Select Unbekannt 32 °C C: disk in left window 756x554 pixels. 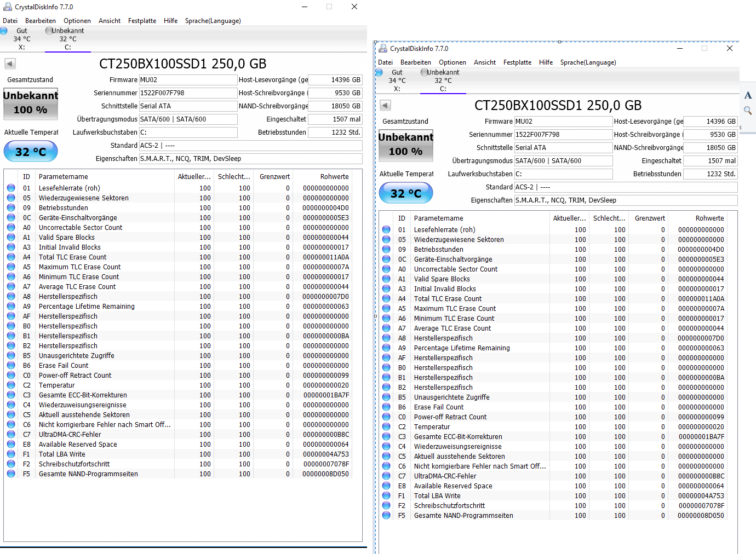[x=67, y=39]
